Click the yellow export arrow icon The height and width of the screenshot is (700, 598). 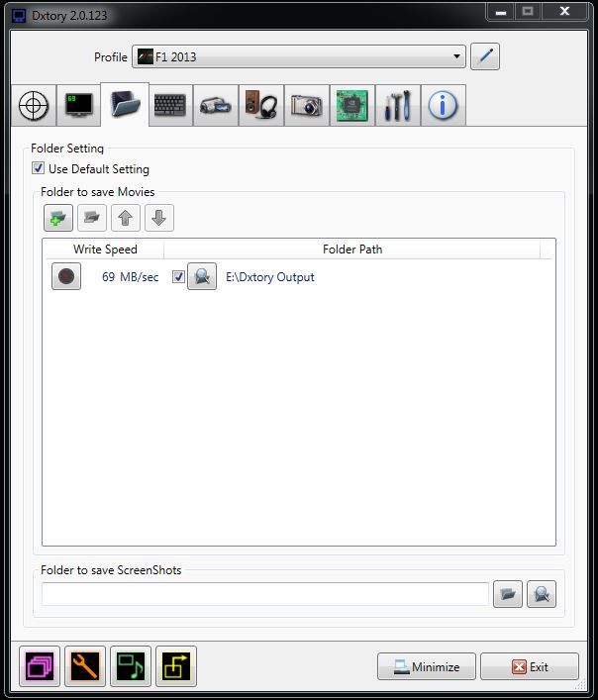(176, 666)
